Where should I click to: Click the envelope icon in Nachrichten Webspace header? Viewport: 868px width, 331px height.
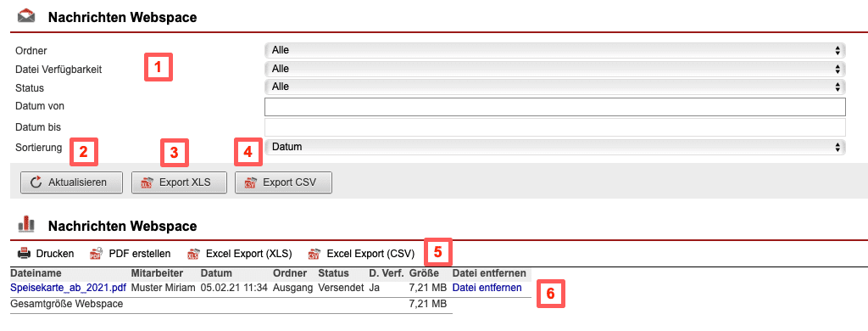pyautogui.click(x=26, y=17)
